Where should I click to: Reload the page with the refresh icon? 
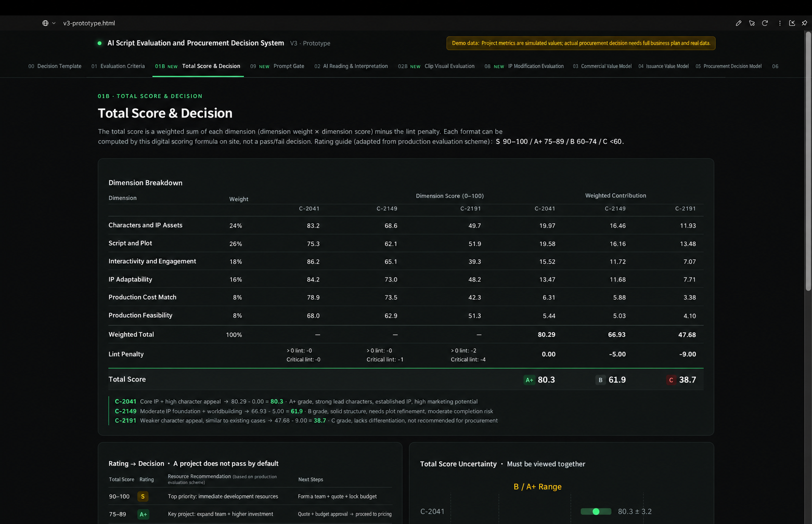tap(765, 23)
